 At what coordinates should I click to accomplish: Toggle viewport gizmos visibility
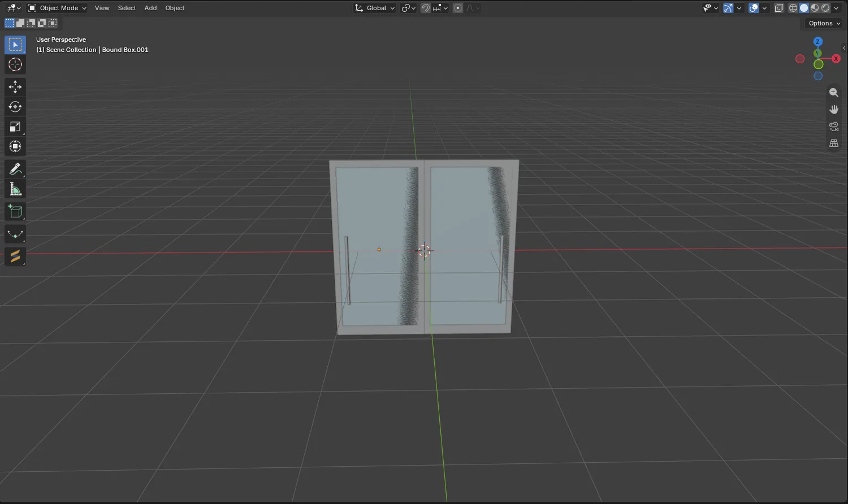pos(728,8)
